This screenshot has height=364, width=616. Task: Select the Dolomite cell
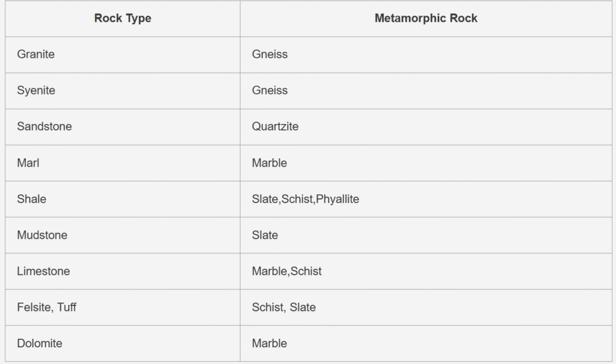point(40,344)
